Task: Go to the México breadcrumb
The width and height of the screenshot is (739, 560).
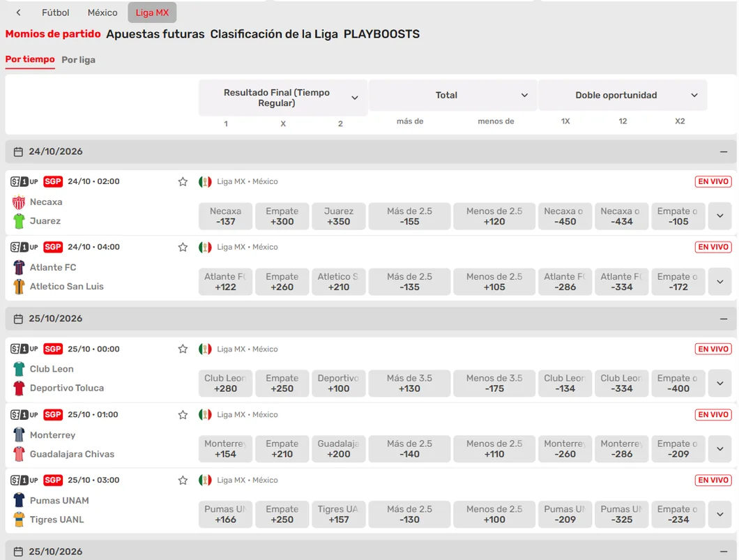Action: pos(102,13)
